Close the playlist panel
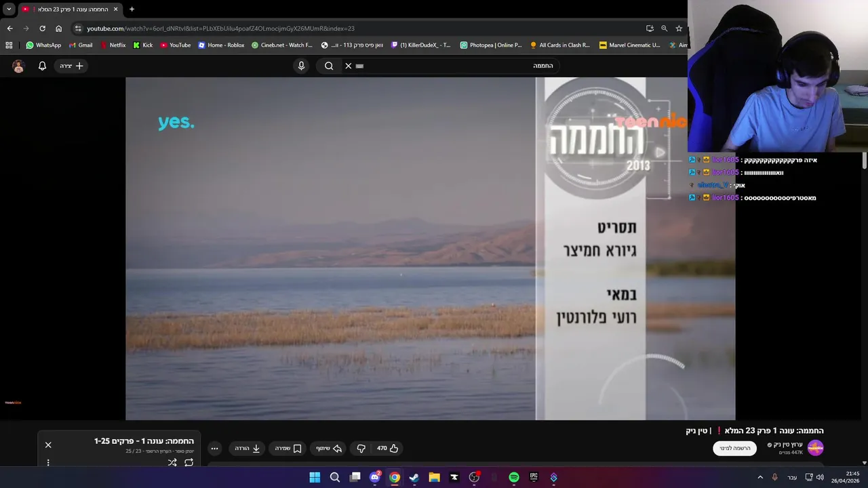 click(x=48, y=445)
